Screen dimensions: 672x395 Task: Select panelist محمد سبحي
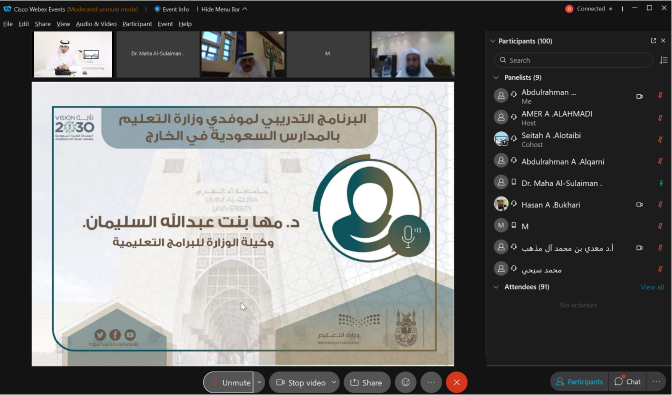pos(579,269)
